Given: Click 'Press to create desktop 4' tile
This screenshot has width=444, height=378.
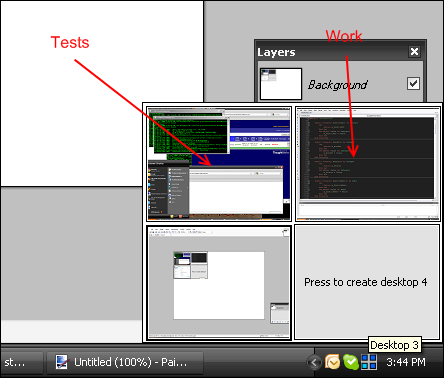Looking at the screenshot, I should (x=367, y=282).
